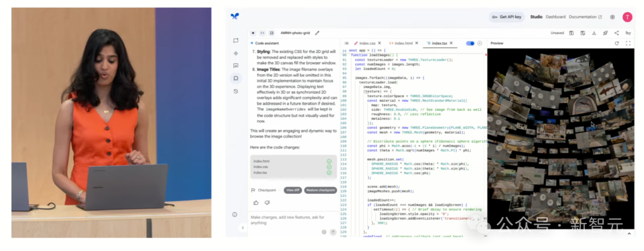Open the index.html tab

click(403, 43)
